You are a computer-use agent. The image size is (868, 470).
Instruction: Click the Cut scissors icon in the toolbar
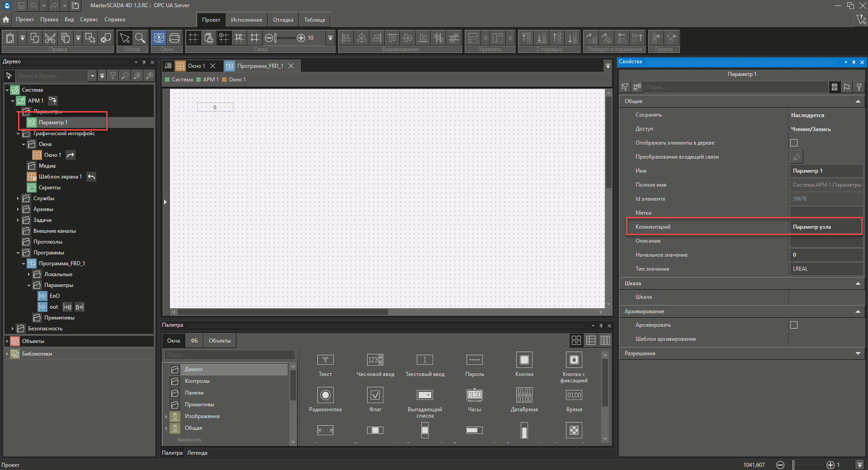50,38
